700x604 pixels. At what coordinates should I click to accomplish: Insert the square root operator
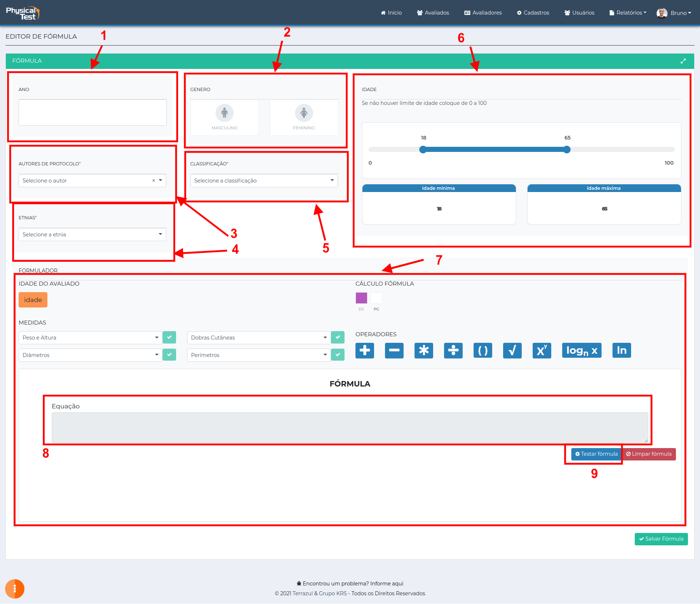tap(512, 350)
